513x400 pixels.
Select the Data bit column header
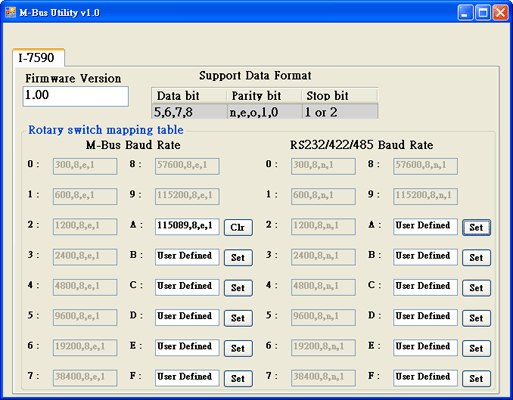(189, 96)
